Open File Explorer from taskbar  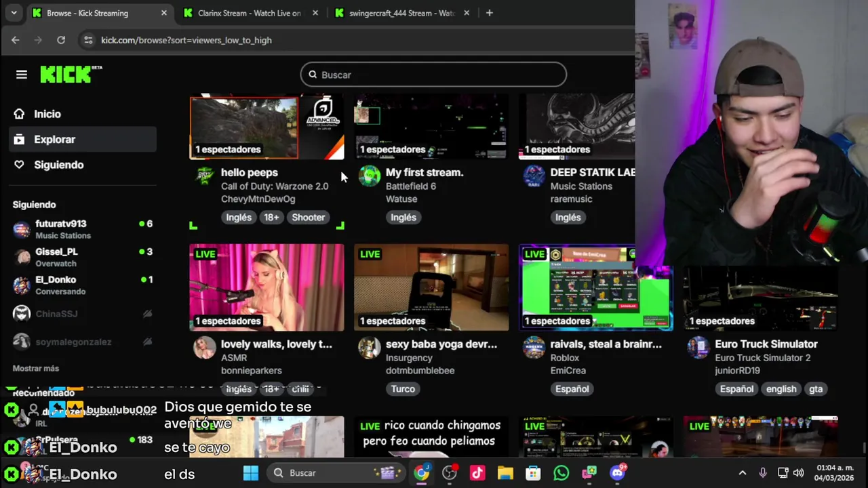(x=505, y=472)
